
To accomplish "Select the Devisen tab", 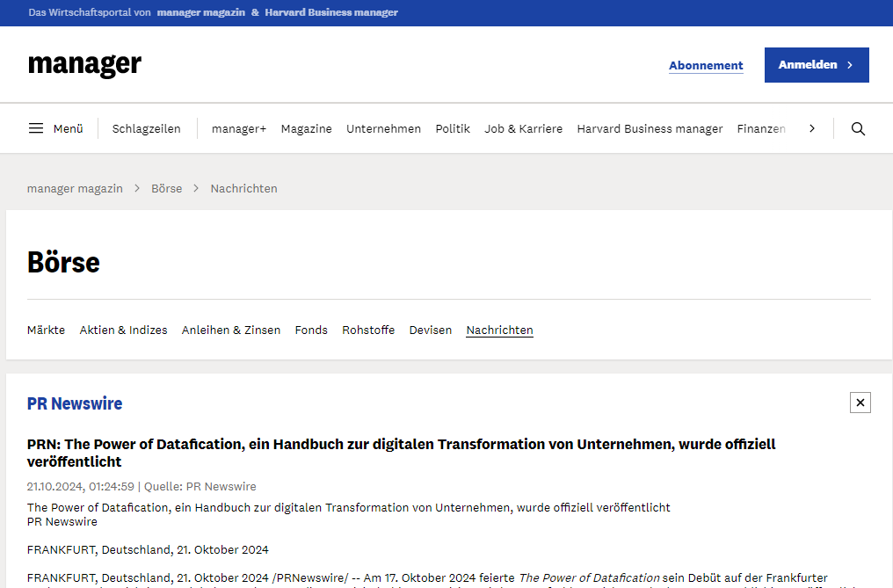I will 430,330.
